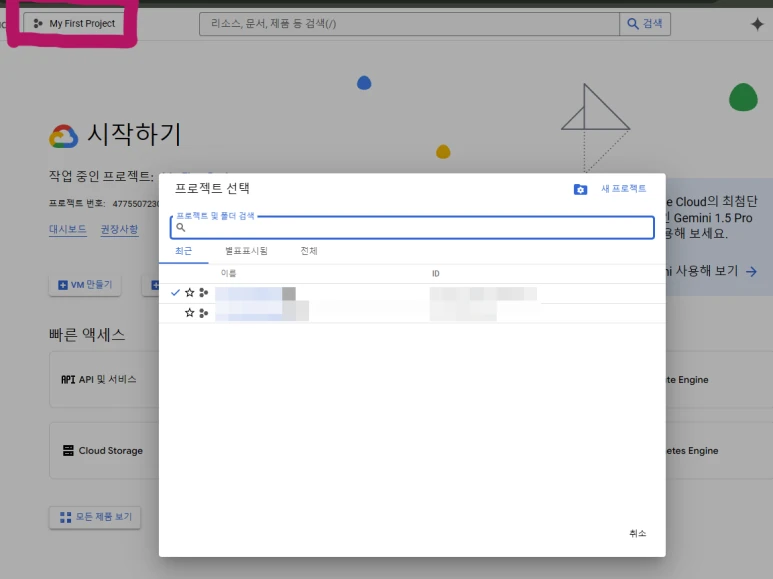Click the checkmark on first project row

pyautogui.click(x=175, y=292)
